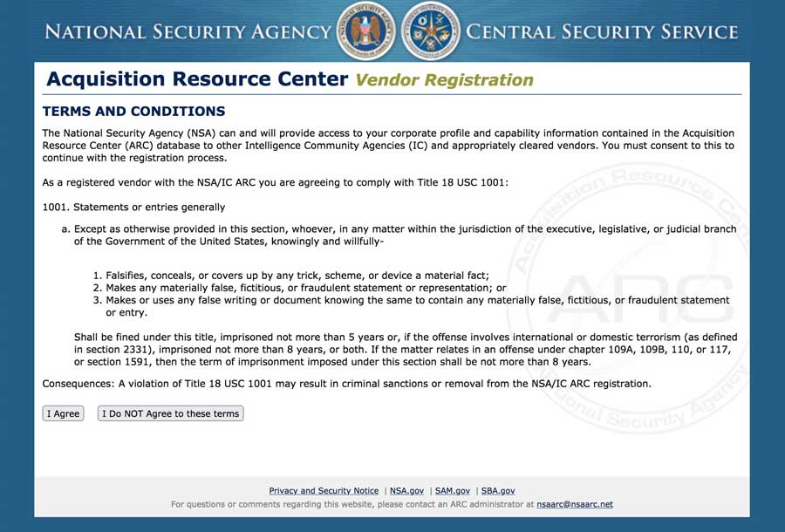Click the third list item on false writing
This screenshot has height=532, width=785.
tap(417, 300)
